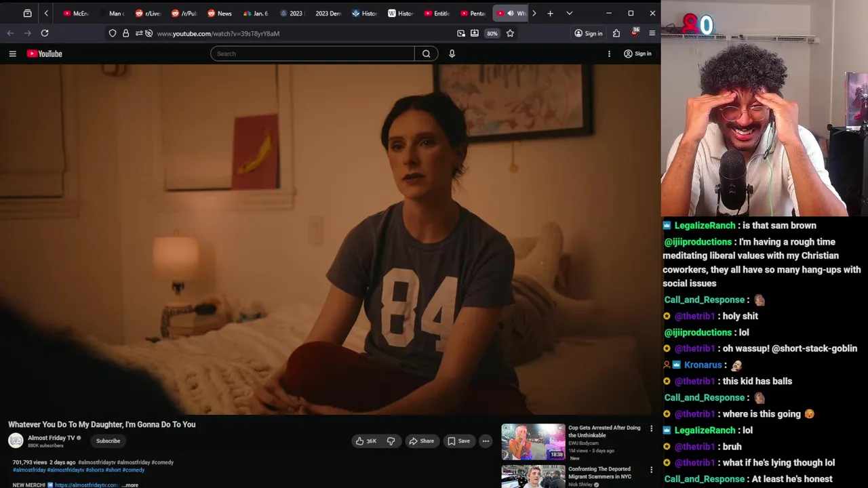Open options for Confronting Deported Migrant Scammers video
The height and width of the screenshot is (488, 868).
pos(651,470)
